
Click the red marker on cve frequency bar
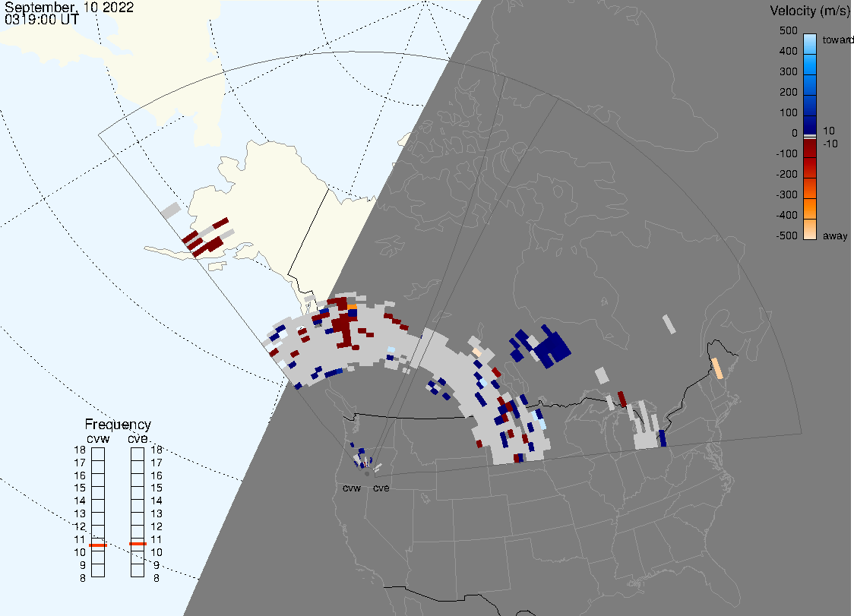(x=138, y=544)
